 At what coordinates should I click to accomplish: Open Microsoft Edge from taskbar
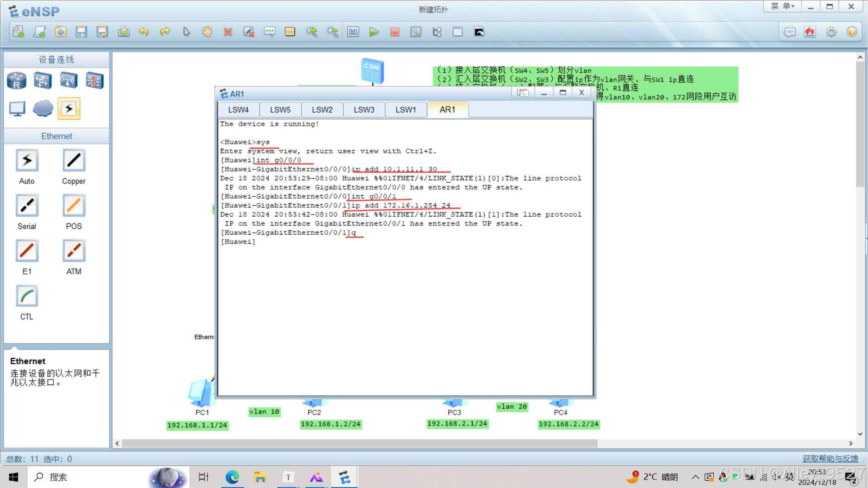[x=232, y=477]
